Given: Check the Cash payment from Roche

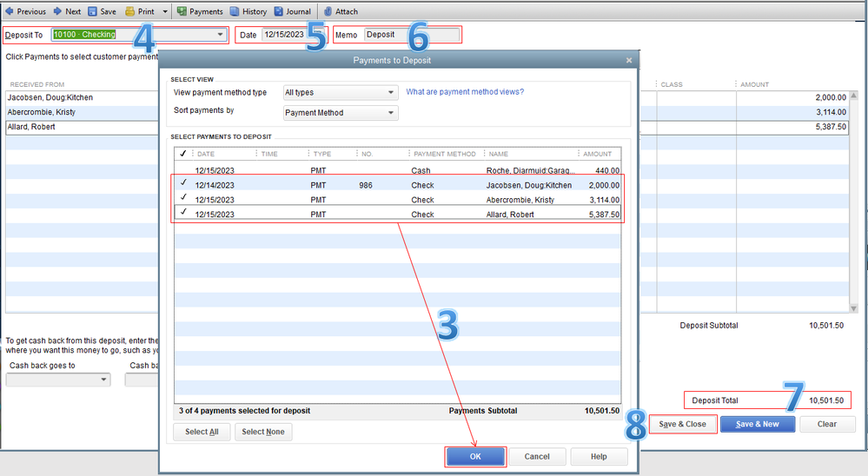Looking at the screenshot, I should [x=183, y=170].
